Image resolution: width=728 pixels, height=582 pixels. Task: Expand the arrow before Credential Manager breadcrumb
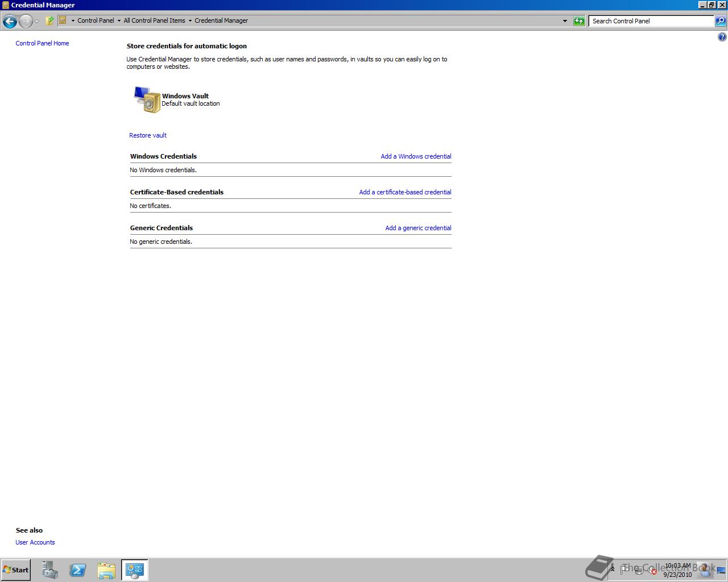click(190, 21)
